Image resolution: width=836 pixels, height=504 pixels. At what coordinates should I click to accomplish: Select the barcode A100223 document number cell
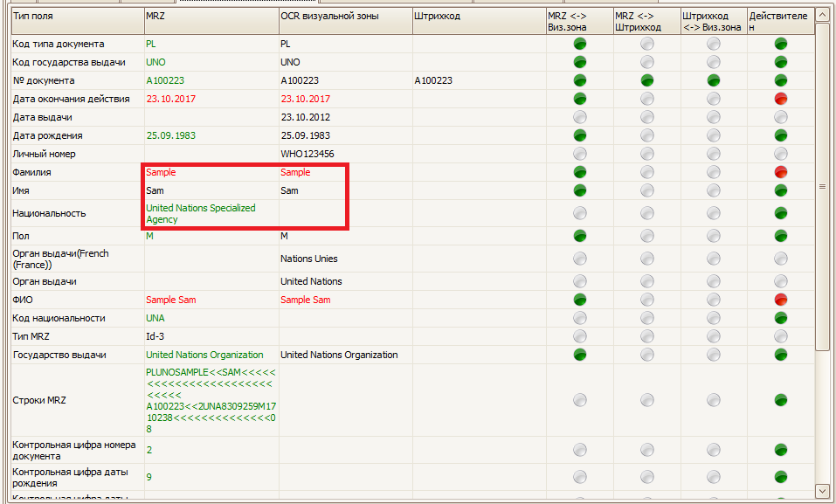tap(480, 80)
